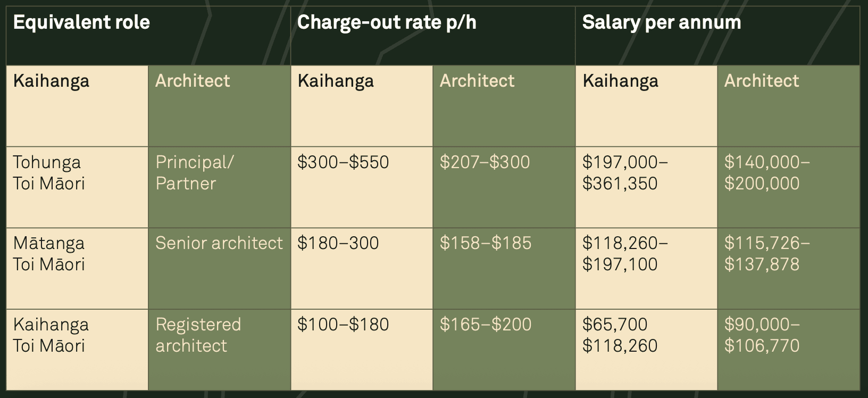Image resolution: width=868 pixels, height=398 pixels.
Task: Click the "Salary per annum" header
Action: point(661,23)
